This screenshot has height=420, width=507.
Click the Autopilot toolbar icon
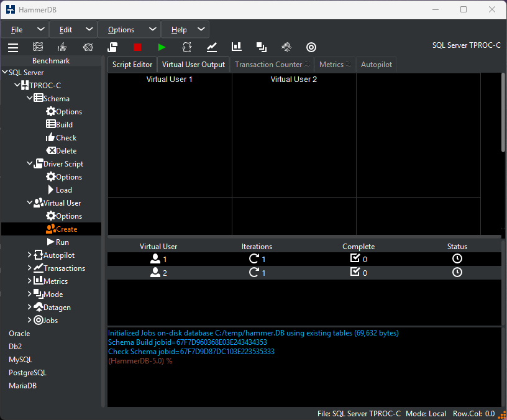click(187, 47)
